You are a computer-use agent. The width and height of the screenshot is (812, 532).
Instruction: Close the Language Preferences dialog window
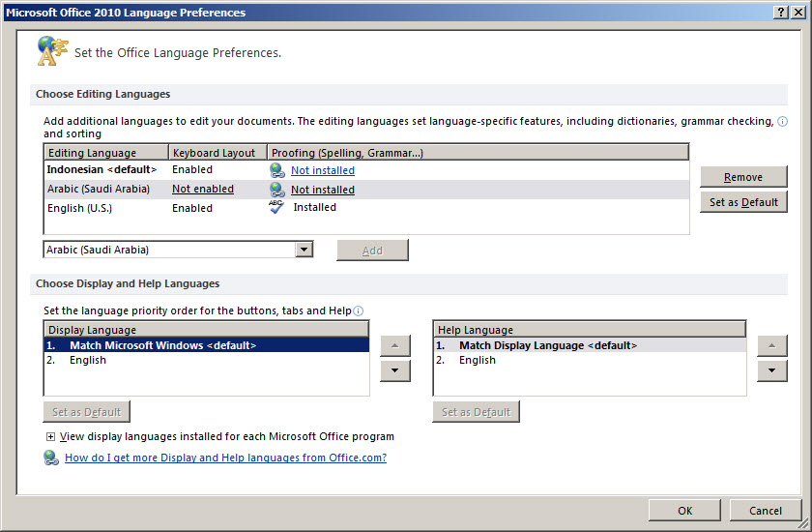pos(798,12)
